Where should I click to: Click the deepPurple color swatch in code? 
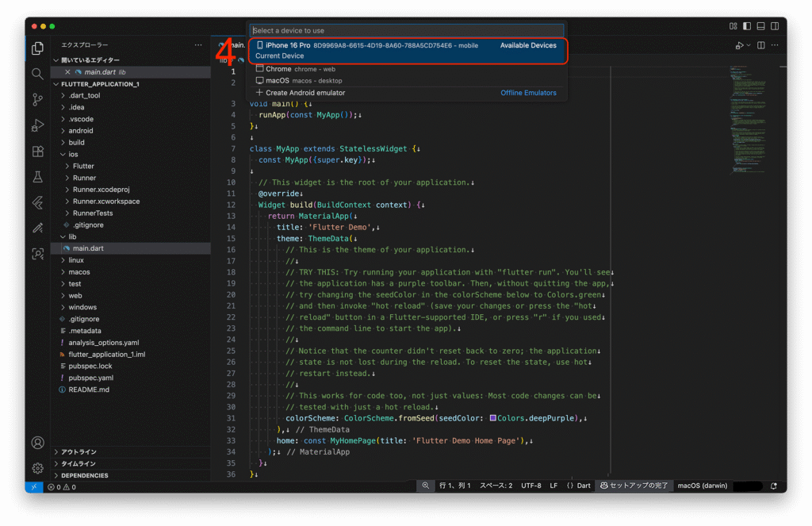tap(493, 418)
